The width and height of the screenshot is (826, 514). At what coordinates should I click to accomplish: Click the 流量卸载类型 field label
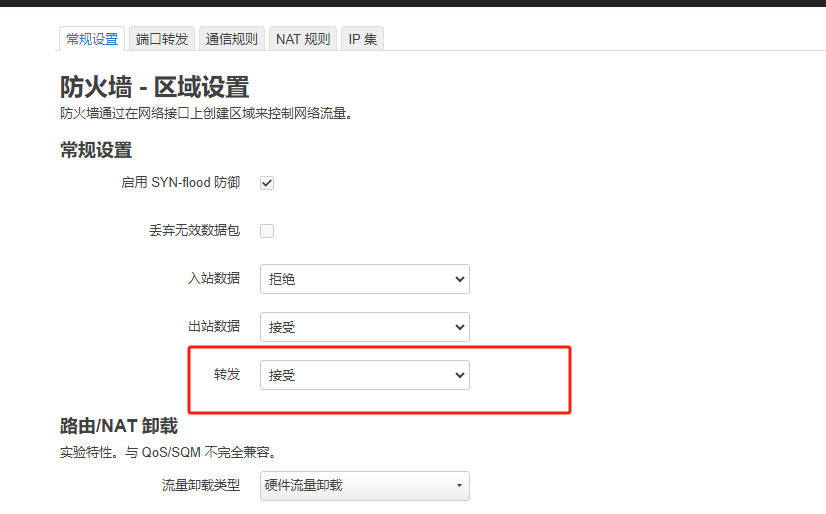click(201, 486)
